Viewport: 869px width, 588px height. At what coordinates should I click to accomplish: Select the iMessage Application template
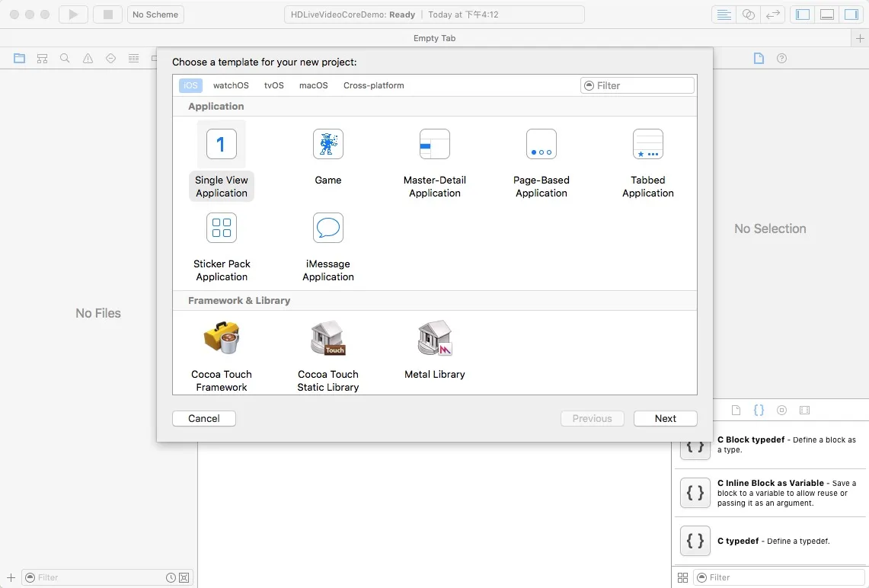[328, 247]
